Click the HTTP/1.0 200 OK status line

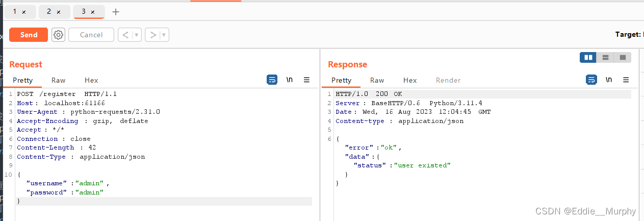tap(369, 94)
